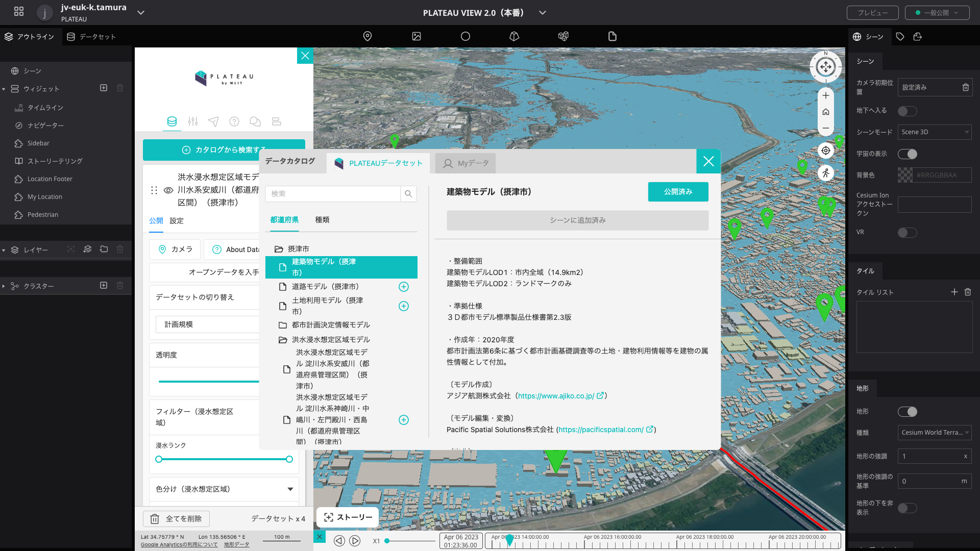Collapse the ウィジェット section arrow

(x=4, y=89)
